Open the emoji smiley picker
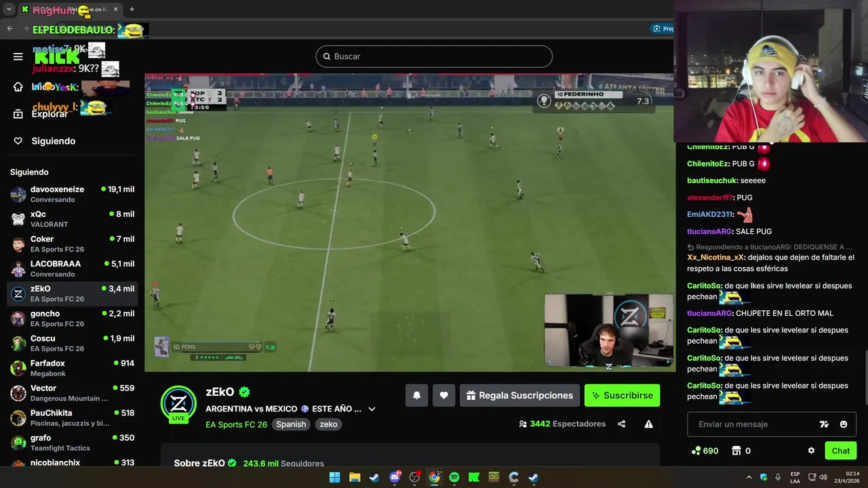This screenshot has width=868, height=488. (844, 424)
